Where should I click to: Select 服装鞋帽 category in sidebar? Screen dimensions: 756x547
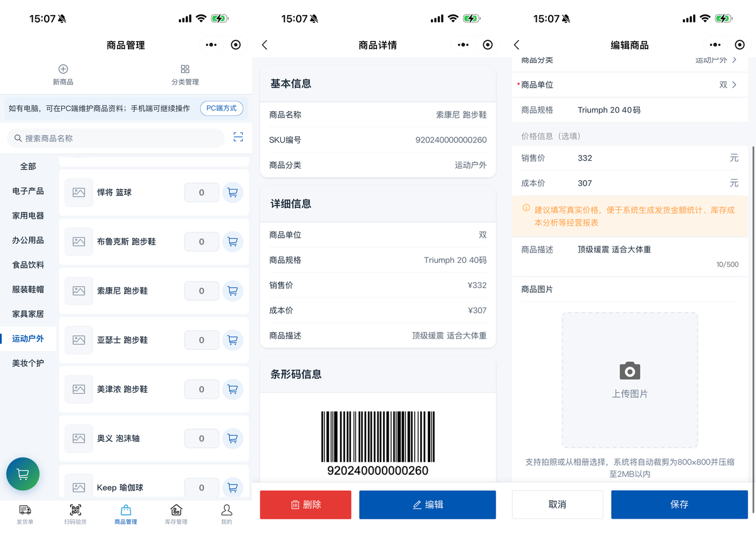pyautogui.click(x=28, y=289)
